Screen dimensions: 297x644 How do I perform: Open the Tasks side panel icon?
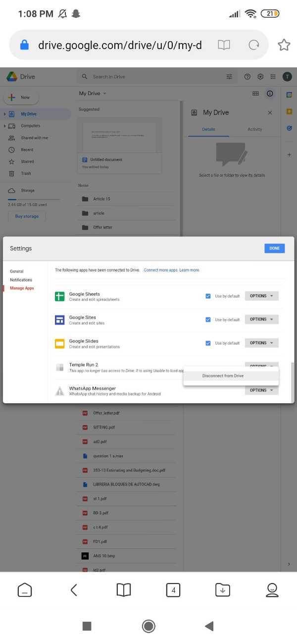click(289, 128)
